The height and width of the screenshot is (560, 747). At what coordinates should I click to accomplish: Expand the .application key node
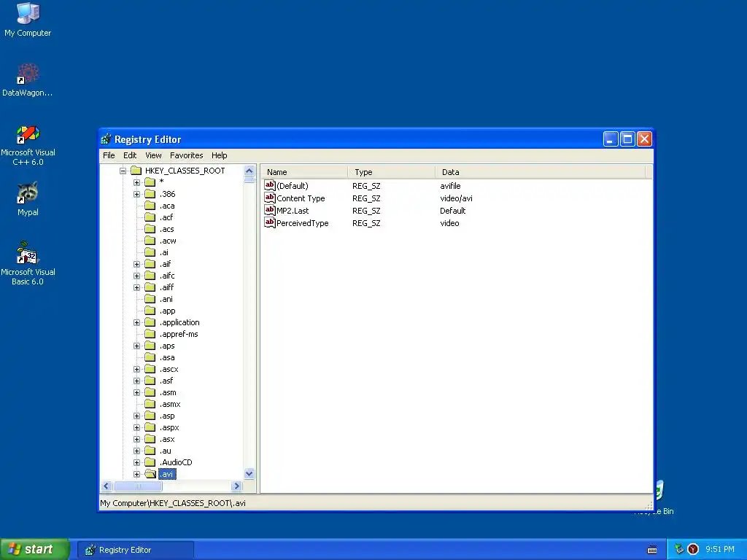136,322
